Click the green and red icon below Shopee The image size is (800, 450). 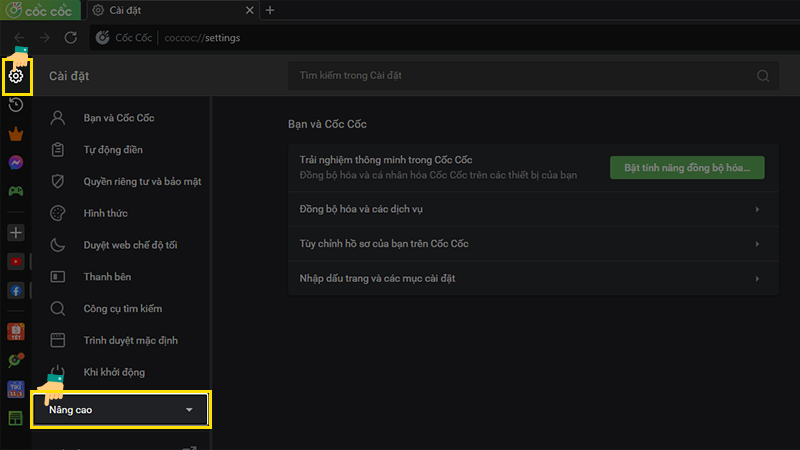coord(16,360)
